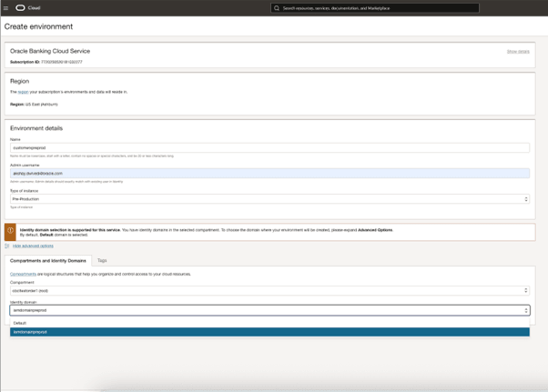Click the Subscription ID value
This screenshot has width=548, height=392.
tap(62, 62)
